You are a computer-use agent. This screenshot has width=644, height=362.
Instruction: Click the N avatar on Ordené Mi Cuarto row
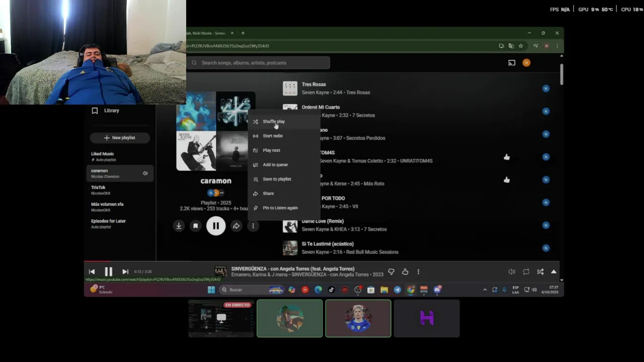tap(546, 111)
